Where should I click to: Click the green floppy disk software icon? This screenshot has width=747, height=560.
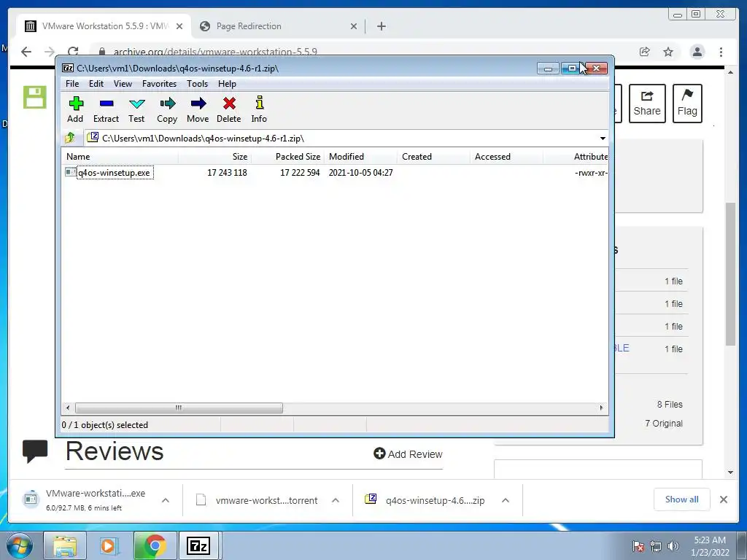35,97
